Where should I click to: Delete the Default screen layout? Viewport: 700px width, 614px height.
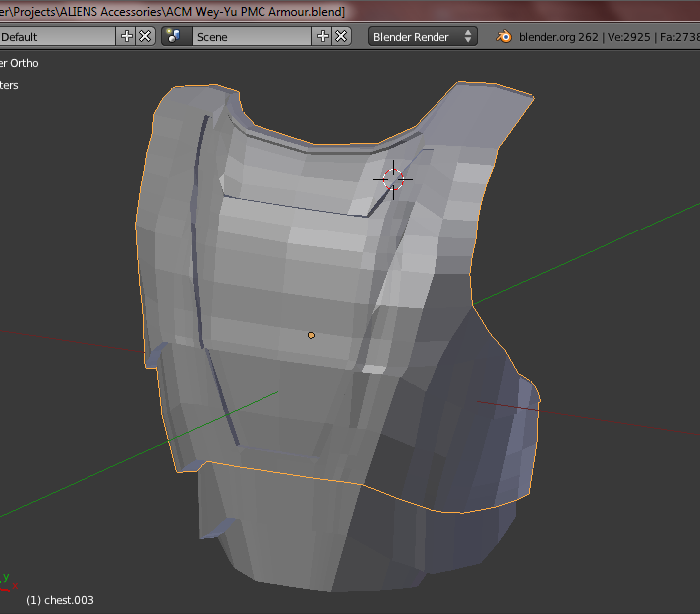click(145, 36)
